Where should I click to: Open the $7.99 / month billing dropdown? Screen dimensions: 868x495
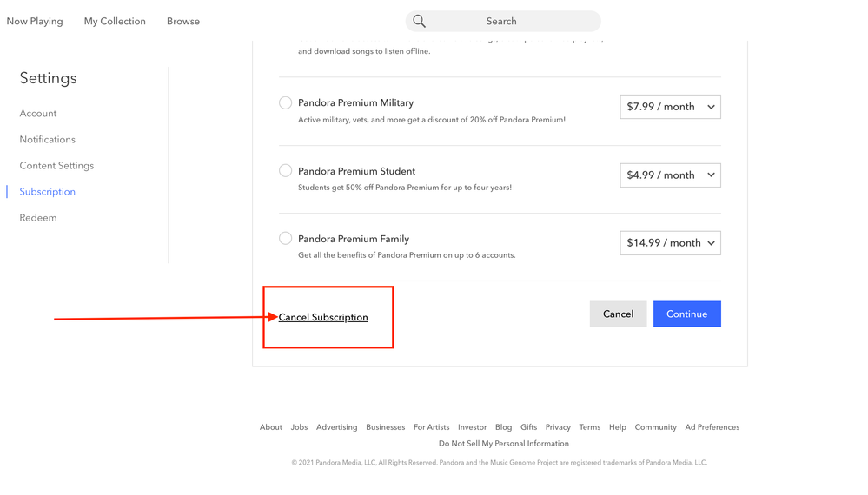(x=670, y=107)
